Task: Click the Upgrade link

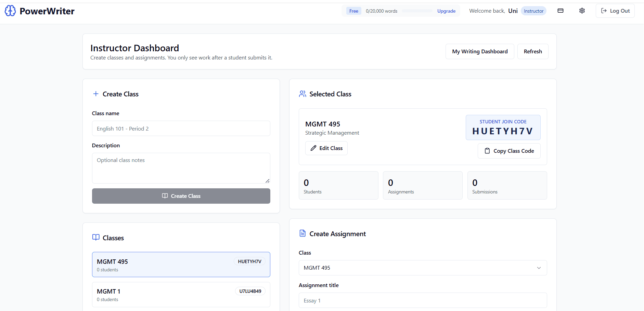Action: click(446, 11)
